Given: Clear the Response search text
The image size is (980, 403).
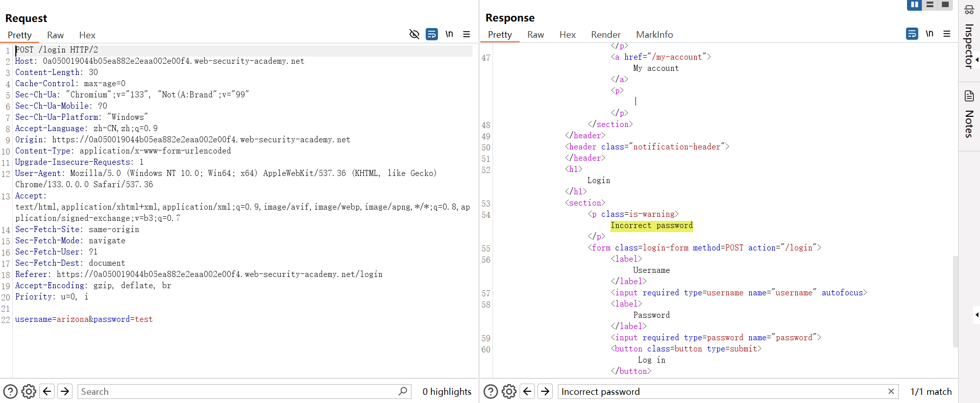Looking at the screenshot, I should 891,391.
